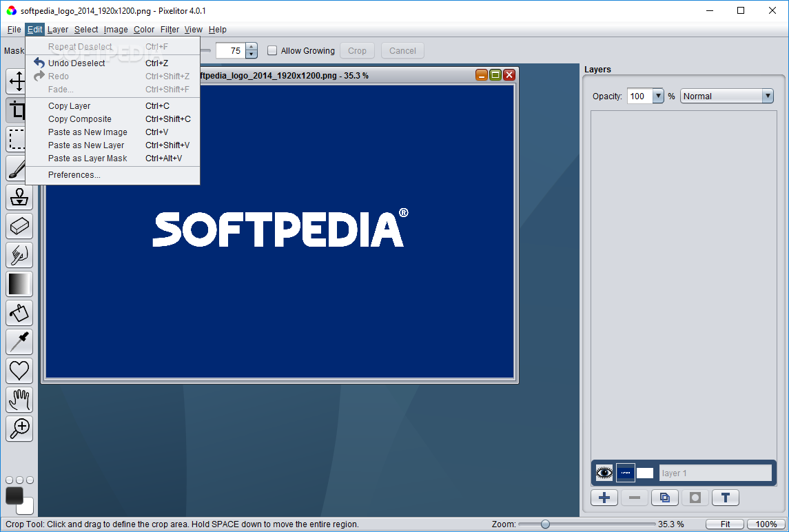
Task: Toggle layer 1 visibility eye
Action: tap(604, 473)
